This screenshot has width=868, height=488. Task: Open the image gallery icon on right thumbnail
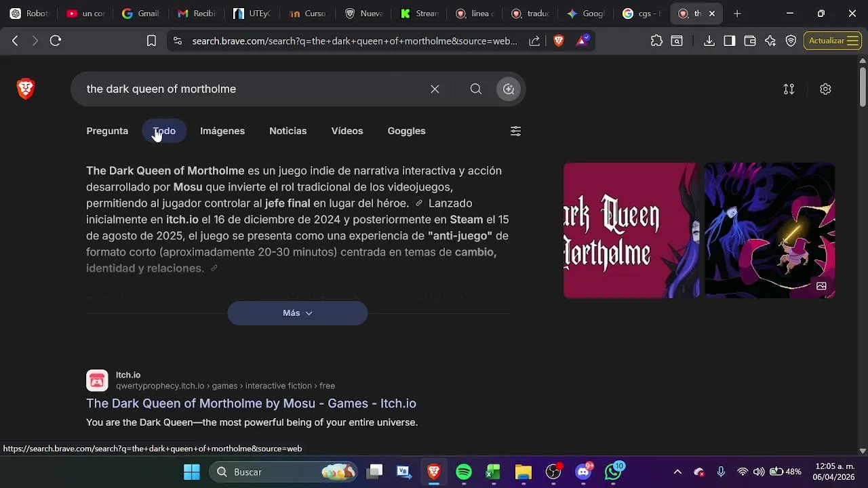(x=821, y=285)
